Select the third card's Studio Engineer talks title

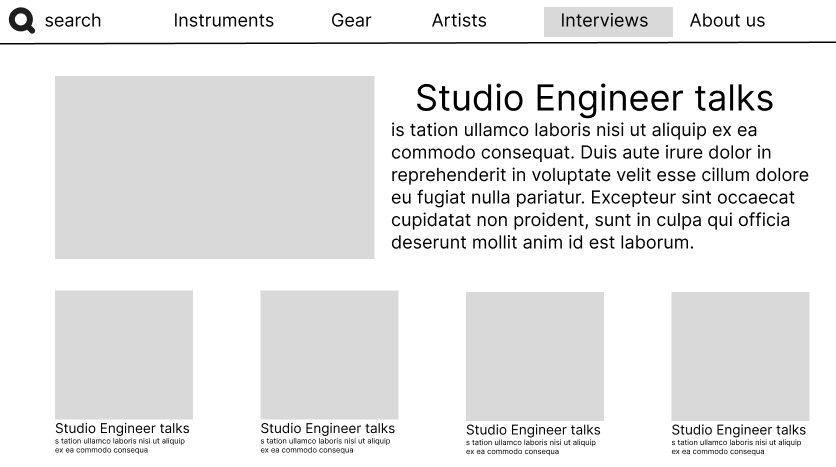pyautogui.click(x=533, y=430)
